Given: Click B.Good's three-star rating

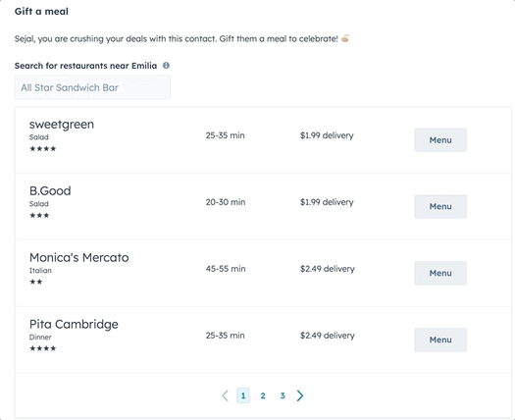Looking at the screenshot, I should click(39, 215).
